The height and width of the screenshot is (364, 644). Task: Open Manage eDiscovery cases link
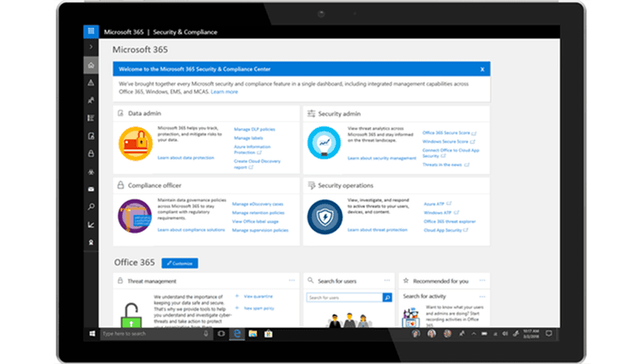point(258,204)
